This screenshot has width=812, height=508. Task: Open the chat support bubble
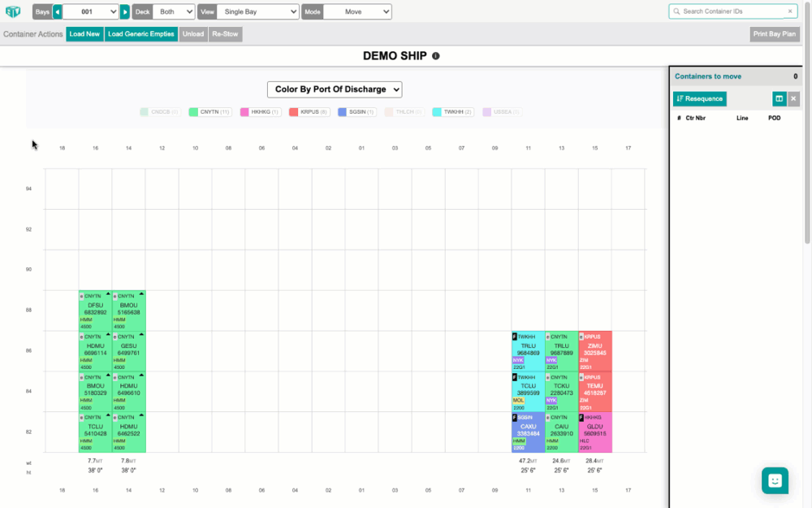[x=775, y=480]
